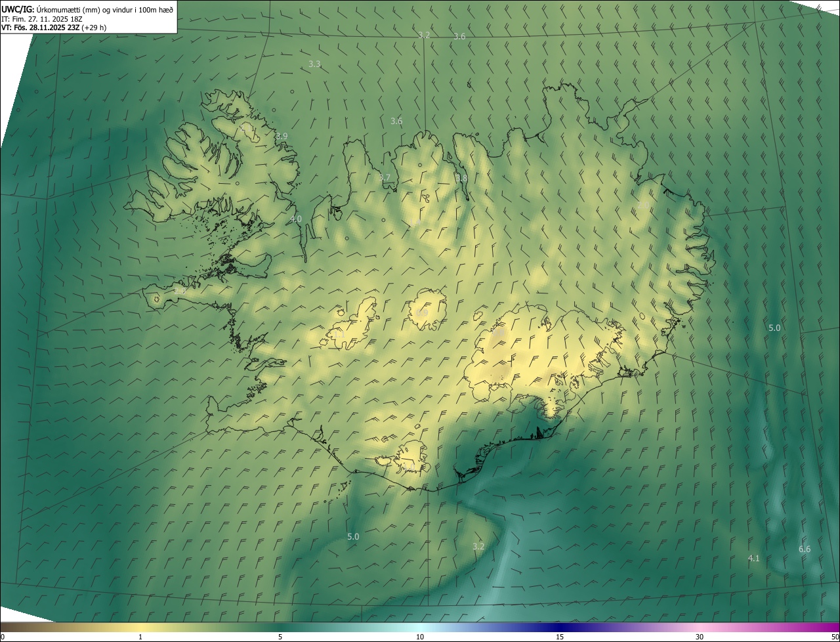The width and height of the screenshot is (840, 642).
Task: Click the 3.8 value label on map
Action: point(461,178)
